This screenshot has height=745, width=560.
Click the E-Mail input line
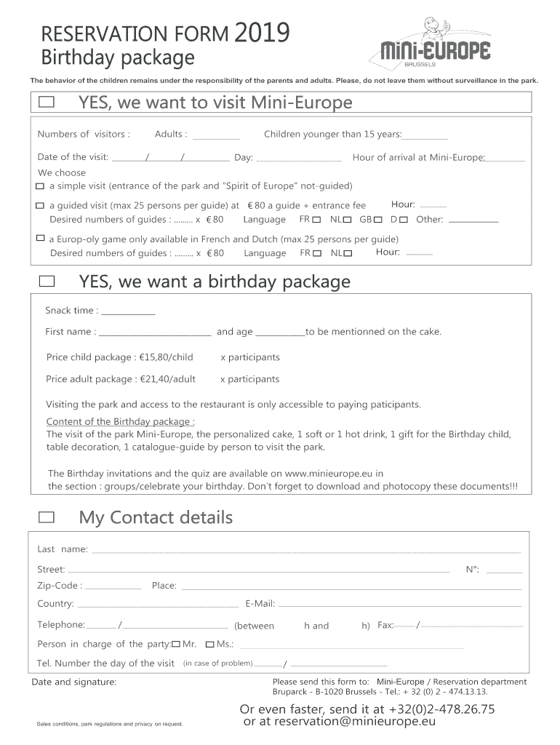coord(399,605)
